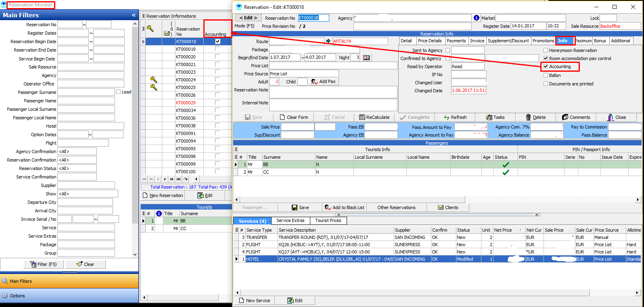The height and width of the screenshot is (307, 644).
Task: Open the Agency Confirmation dropdown
Action: click(x=77, y=151)
